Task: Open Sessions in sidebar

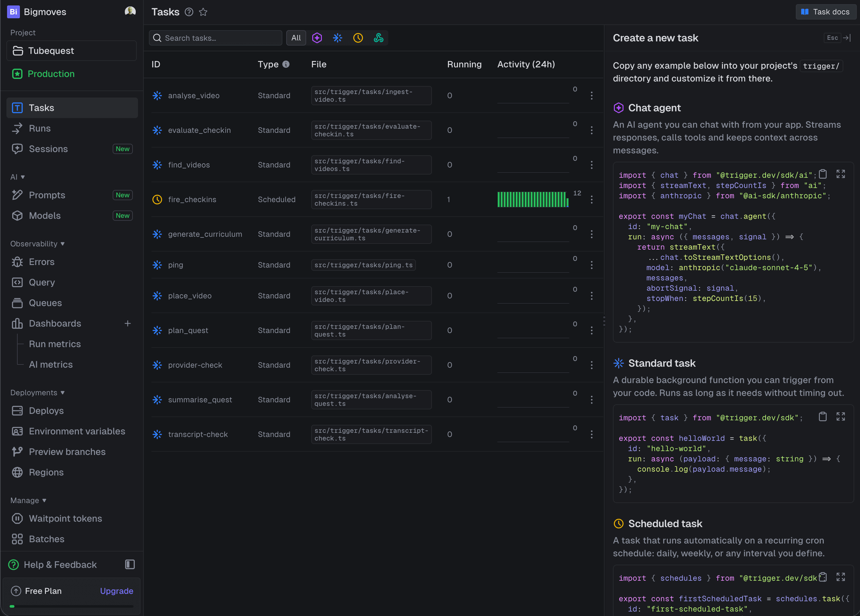Action: coord(72,149)
